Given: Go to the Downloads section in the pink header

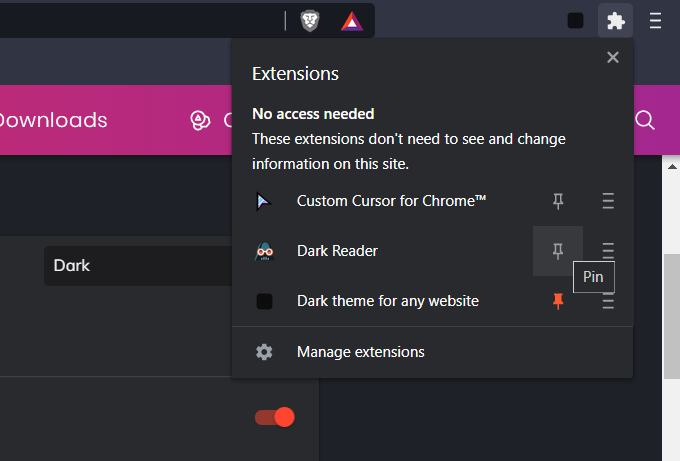Looking at the screenshot, I should coord(53,120).
